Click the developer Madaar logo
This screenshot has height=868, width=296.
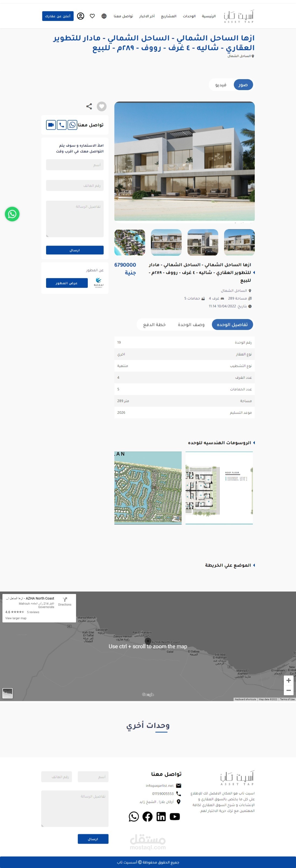pos(99,283)
